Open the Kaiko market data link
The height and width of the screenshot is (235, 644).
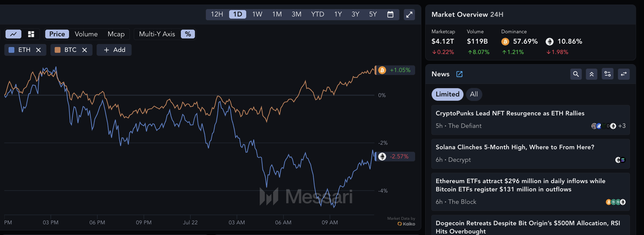tap(406, 224)
